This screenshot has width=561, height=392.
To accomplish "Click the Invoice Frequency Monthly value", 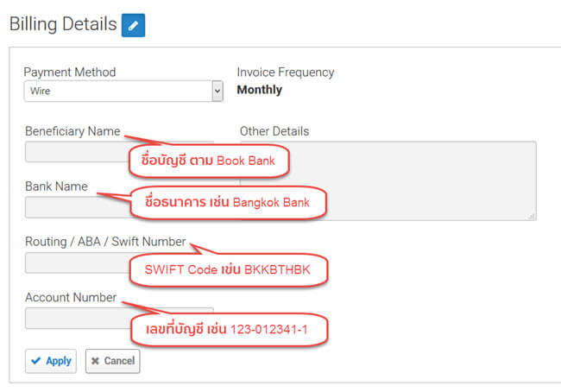I will [x=259, y=90].
